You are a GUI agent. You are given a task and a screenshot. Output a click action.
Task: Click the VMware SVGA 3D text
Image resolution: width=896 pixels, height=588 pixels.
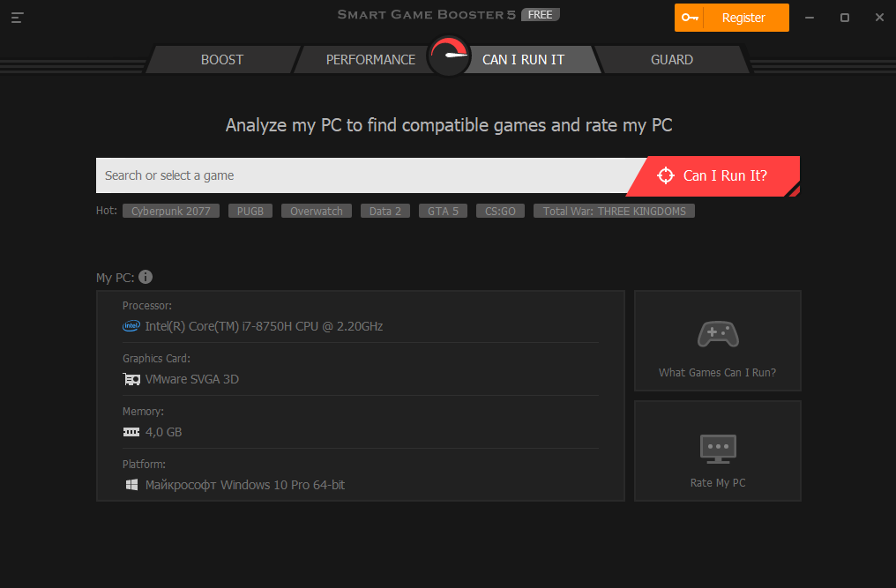coord(192,379)
